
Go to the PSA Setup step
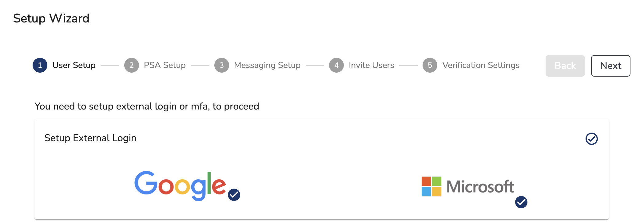[x=165, y=65]
